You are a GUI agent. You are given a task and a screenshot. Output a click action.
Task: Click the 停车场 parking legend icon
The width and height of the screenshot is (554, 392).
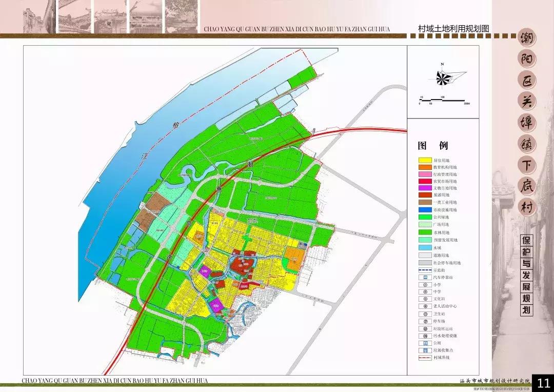pos(425,321)
